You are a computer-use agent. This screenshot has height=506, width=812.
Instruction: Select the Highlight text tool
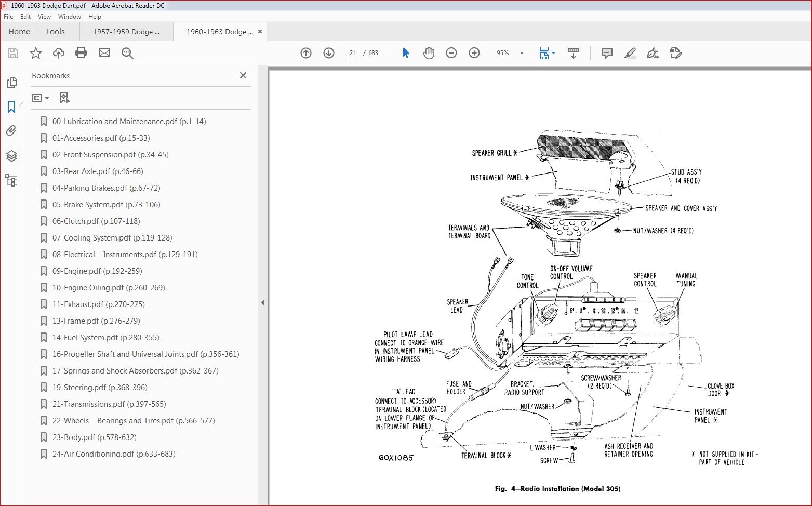coord(630,53)
